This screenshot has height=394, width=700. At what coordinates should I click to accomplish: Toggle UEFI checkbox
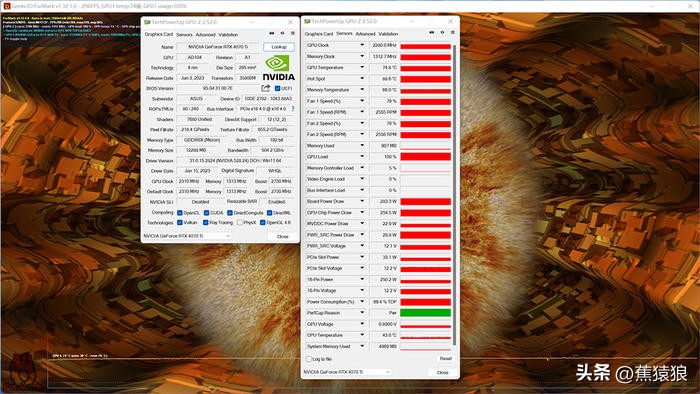(x=277, y=88)
